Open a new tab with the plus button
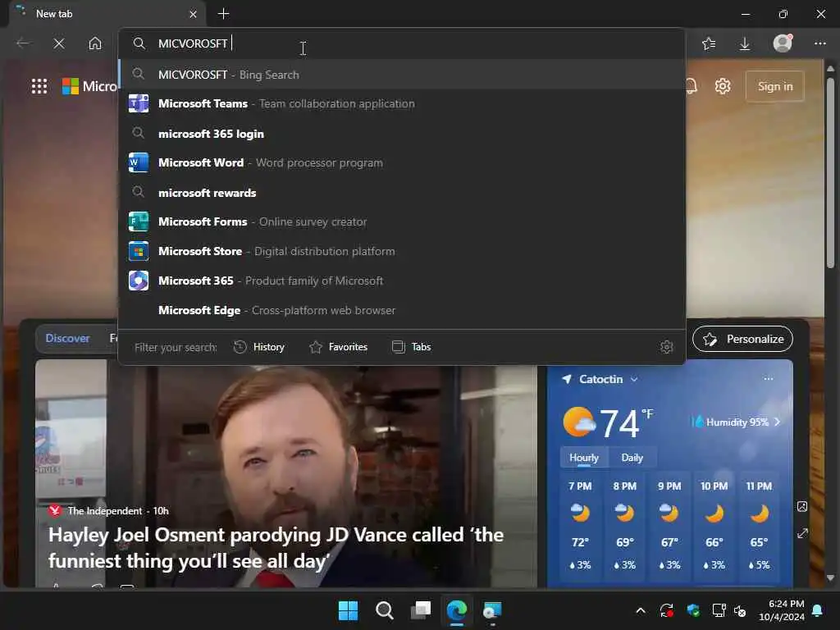The height and width of the screenshot is (630, 840). [223, 14]
